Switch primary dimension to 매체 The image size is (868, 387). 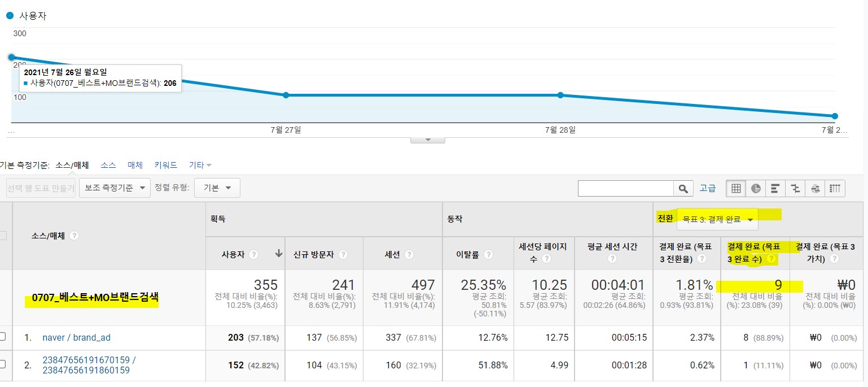click(135, 165)
